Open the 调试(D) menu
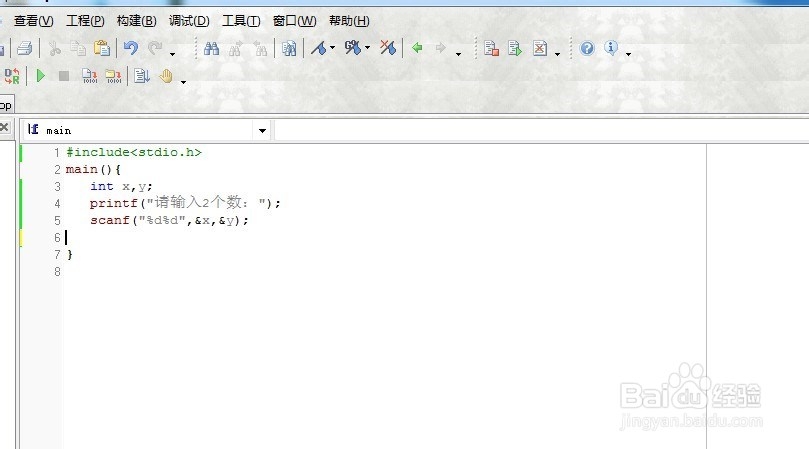This screenshot has height=449, width=809. pyautogui.click(x=189, y=21)
